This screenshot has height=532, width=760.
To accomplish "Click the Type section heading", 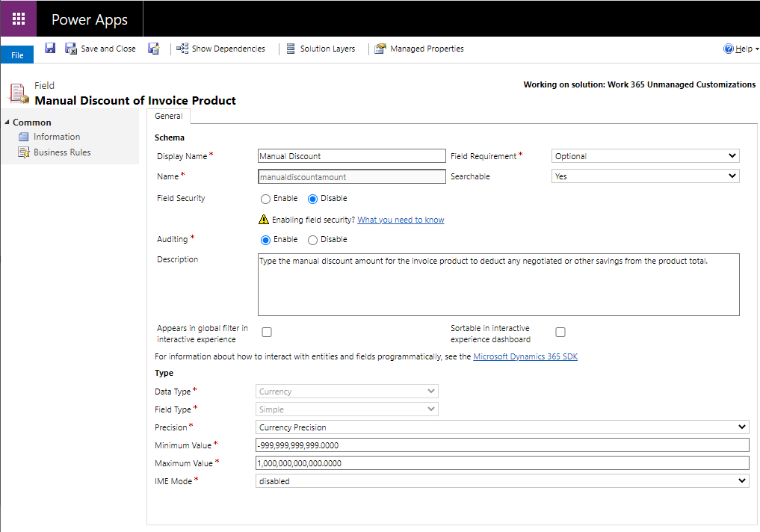I will tap(164, 373).
